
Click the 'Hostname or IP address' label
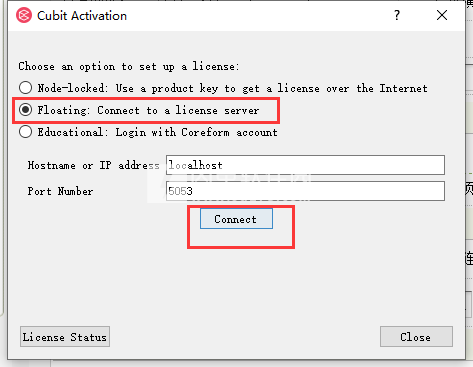(x=93, y=165)
